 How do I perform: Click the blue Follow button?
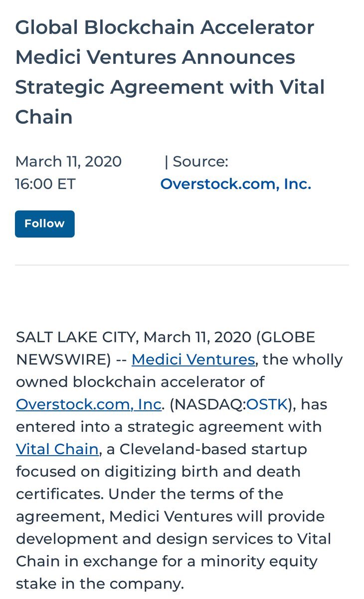tap(45, 224)
